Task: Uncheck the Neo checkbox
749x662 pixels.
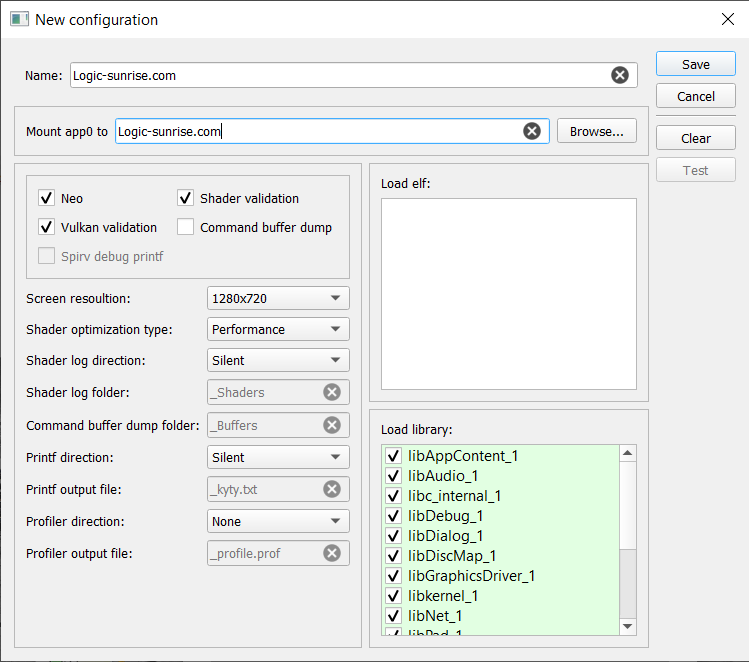Action: (46, 198)
